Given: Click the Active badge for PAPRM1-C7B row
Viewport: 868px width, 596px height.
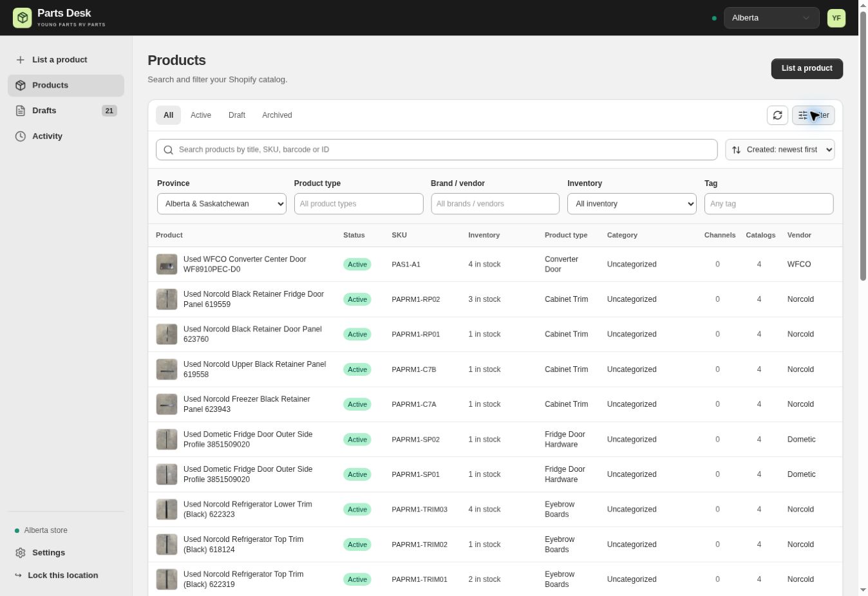Looking at the screenshot, I should (357, 369).
